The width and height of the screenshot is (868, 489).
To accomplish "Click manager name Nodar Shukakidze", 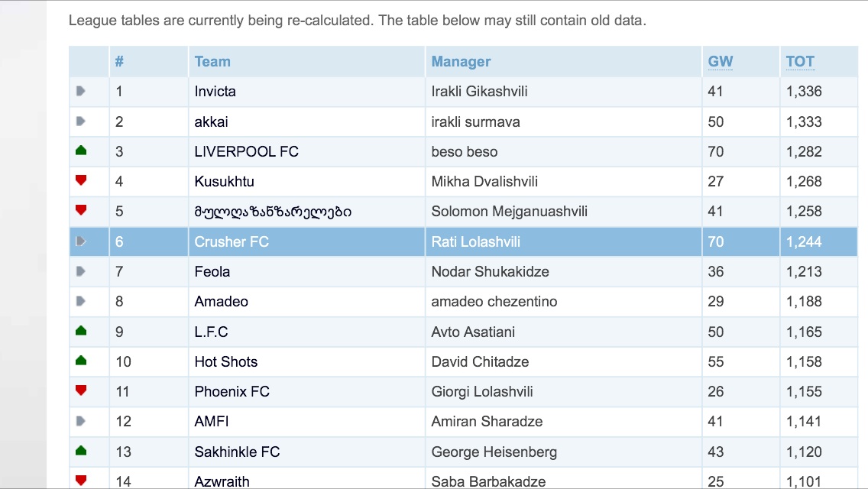I will point(490,272).
